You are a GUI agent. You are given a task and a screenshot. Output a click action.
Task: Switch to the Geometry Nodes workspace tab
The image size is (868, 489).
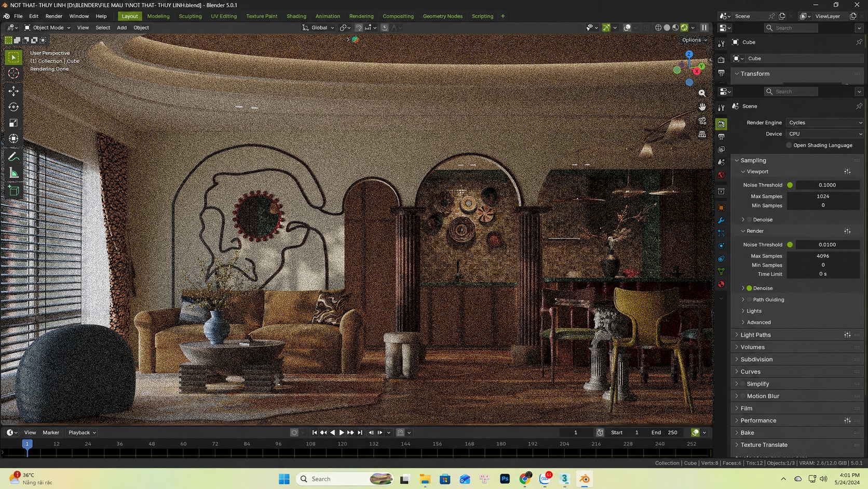[x=442, y=16]
